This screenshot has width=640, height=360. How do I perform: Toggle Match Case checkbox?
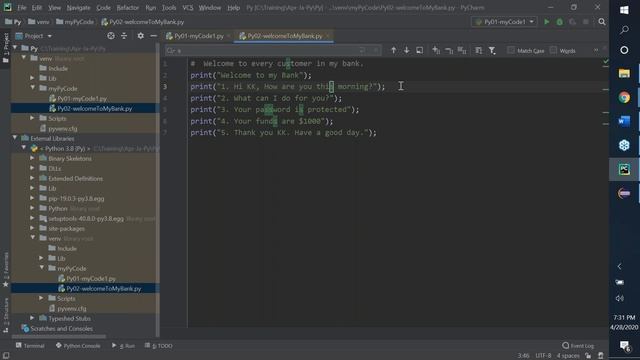pos(511,50)
